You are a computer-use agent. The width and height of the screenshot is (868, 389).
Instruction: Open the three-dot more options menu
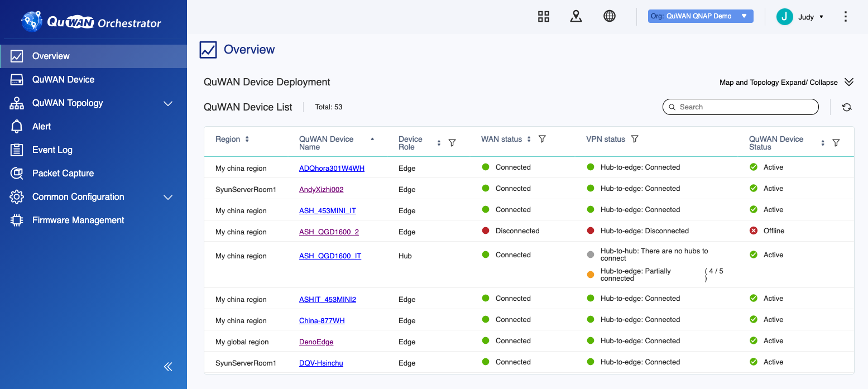tap(846, 17)
